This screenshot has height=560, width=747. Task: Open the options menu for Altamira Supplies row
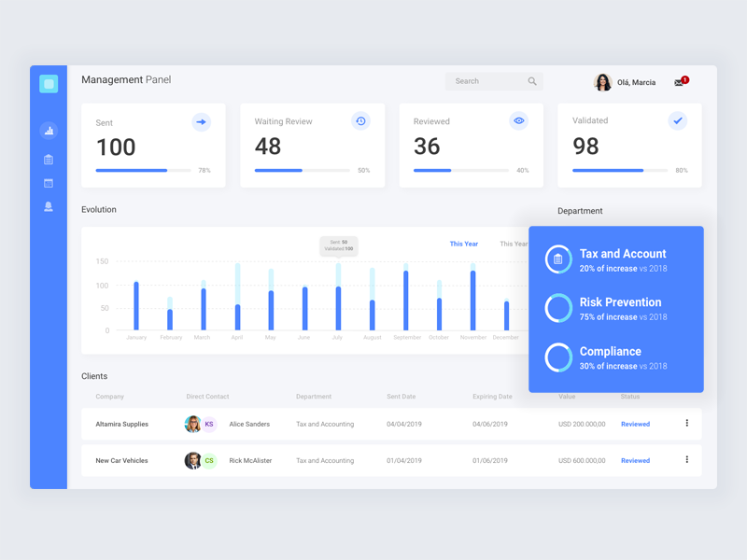(688, 424)
